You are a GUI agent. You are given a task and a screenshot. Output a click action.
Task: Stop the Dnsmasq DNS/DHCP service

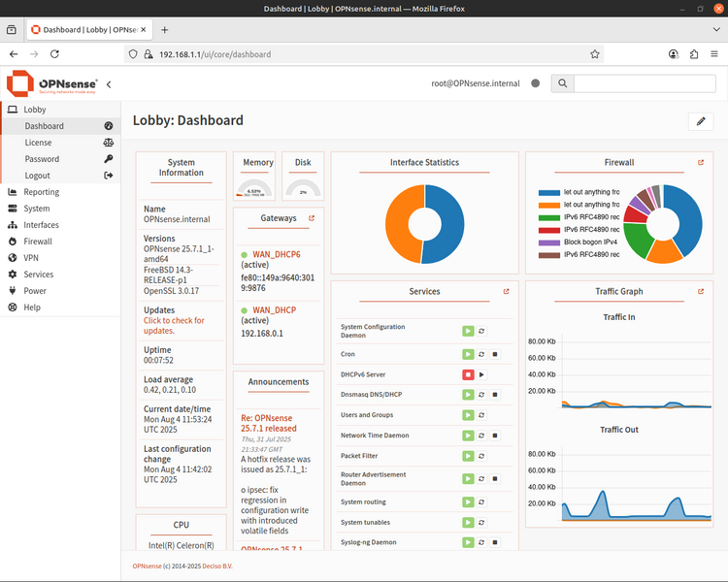495,395
